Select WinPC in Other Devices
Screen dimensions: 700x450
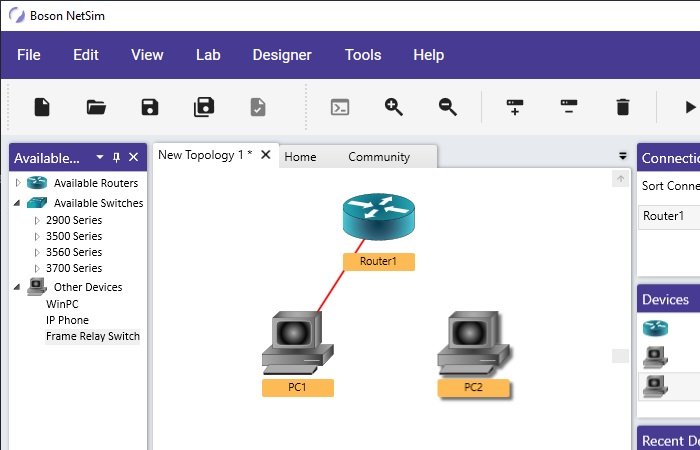click(62, 304)
